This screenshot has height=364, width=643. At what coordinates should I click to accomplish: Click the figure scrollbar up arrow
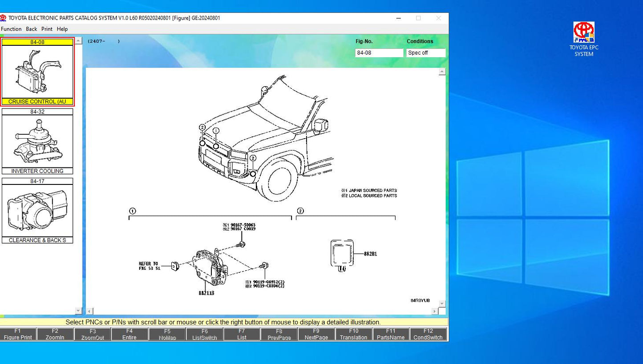tap(441, 72)
